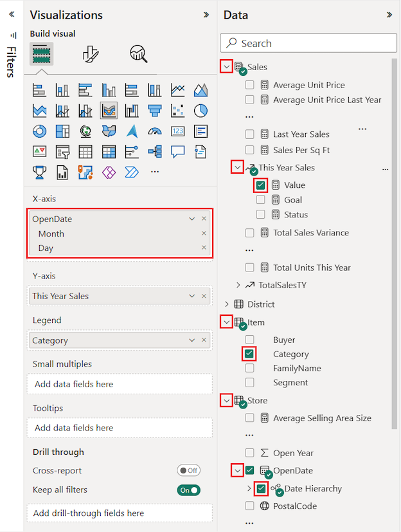Collapse the Visualizations pane
Viewport: 401px width, 532px height.
click(x=206, y=15)
